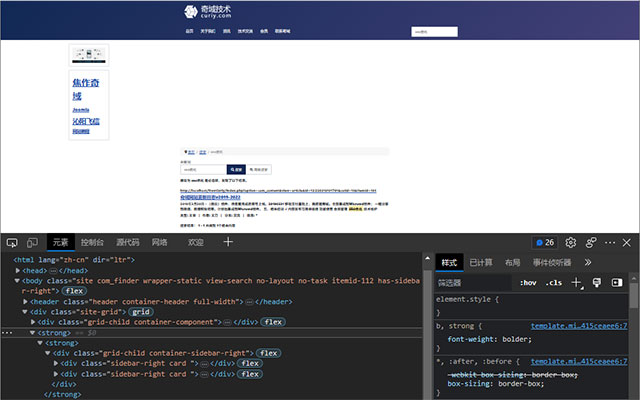
Task: Switch to the 源代码 (Sources) tab
Action: 128,242
